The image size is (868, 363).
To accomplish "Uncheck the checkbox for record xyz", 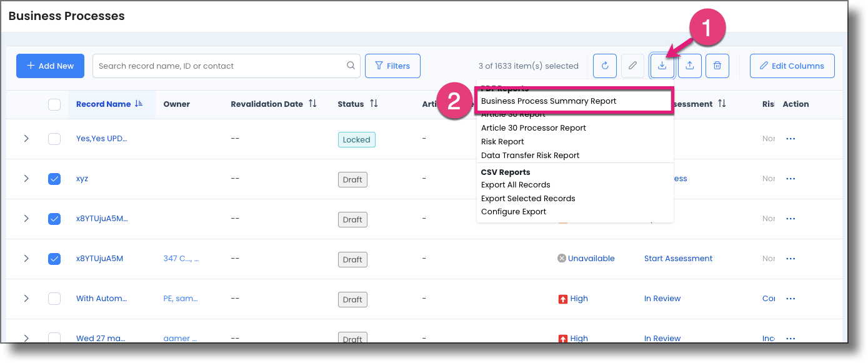I will (54, 179).
